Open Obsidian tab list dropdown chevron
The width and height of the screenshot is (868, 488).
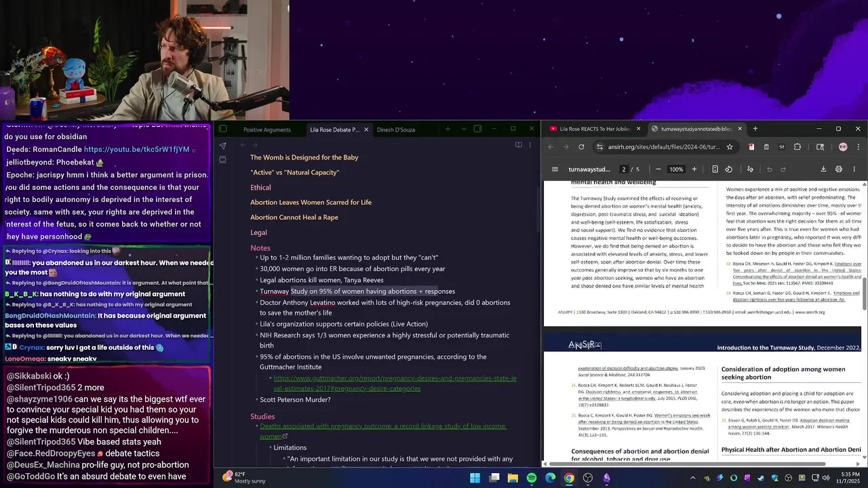(x=464, y=129)
